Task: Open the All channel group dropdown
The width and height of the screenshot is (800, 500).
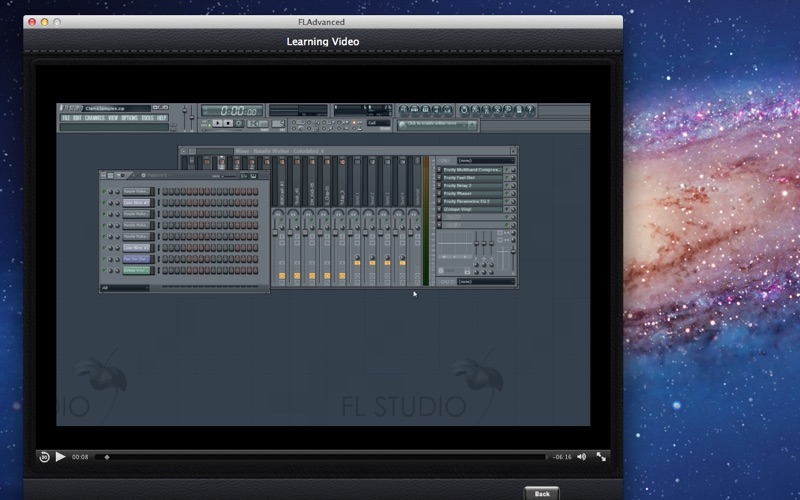Action: pos(125,288)
